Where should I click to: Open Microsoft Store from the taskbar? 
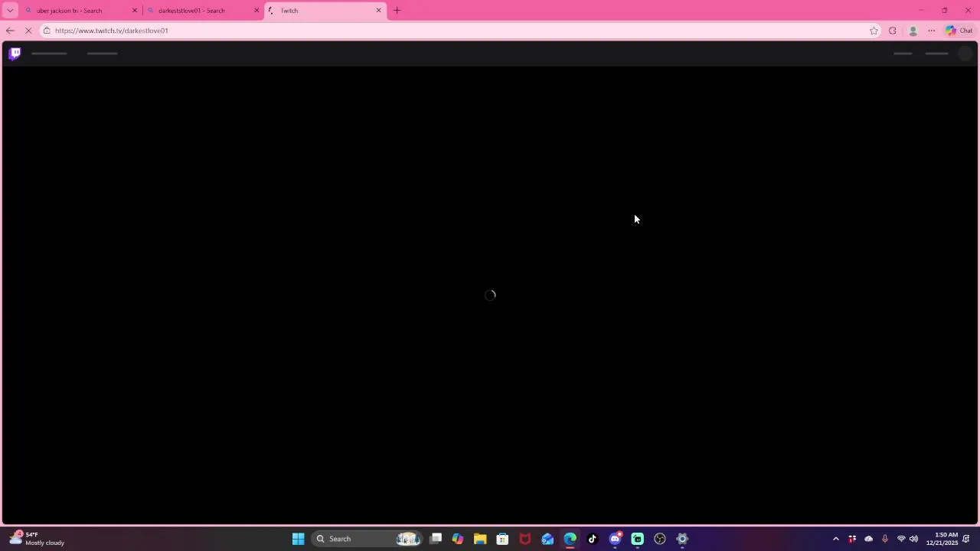click(502, 539)
